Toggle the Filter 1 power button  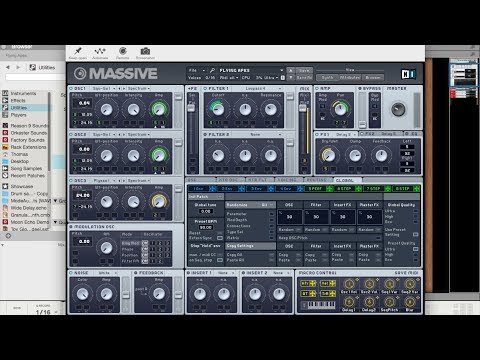[x=205, y=88]
